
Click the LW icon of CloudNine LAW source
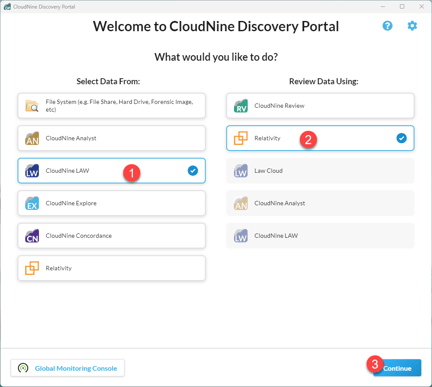(x=32, y=171)
